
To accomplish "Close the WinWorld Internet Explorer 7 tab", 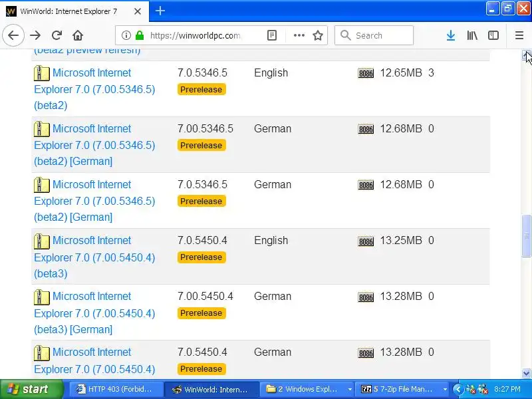I will click(x=138, y=11).
